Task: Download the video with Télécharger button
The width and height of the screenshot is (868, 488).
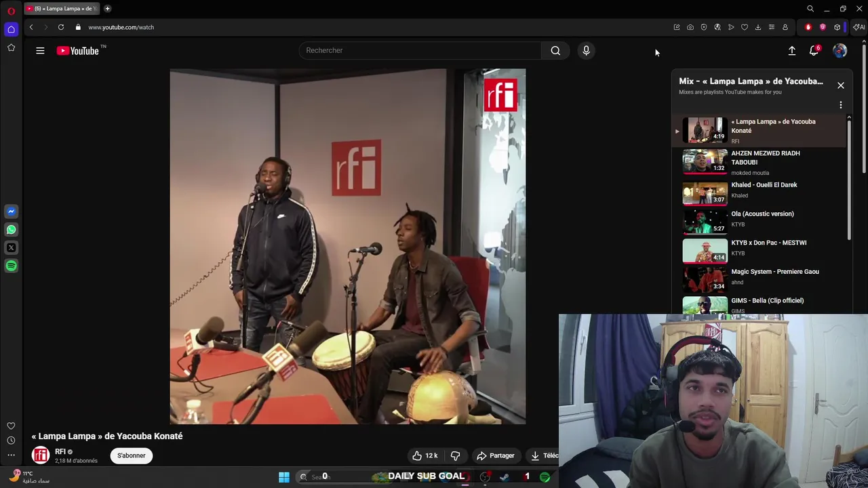Action: (x=544, y=455)
